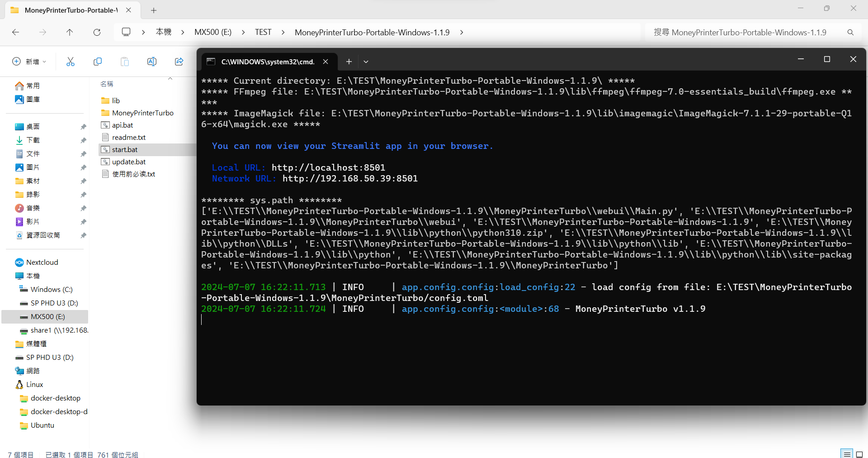Select readme.txt file

[x=129, y=137]
